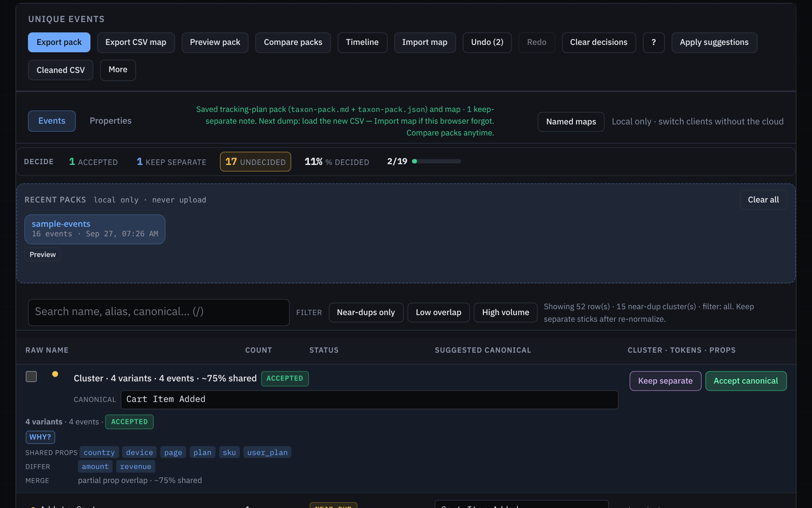Open Preview pack
This screenshot has width=812, height=508.
tap(215, 43)
